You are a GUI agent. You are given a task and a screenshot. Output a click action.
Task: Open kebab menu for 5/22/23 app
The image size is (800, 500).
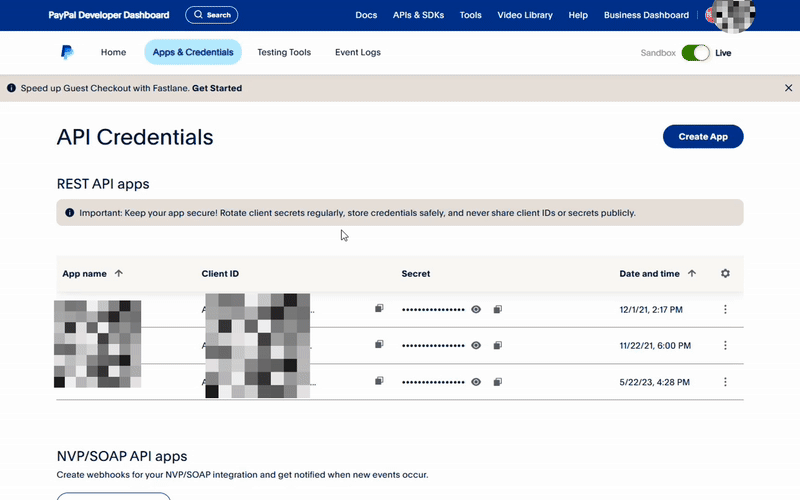[x=725, y=382]
